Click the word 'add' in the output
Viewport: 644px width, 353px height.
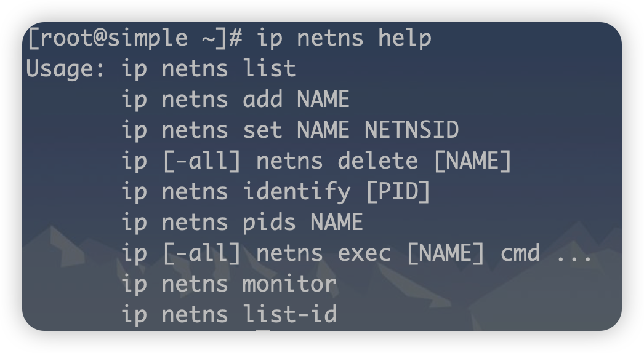coord(262,100)
